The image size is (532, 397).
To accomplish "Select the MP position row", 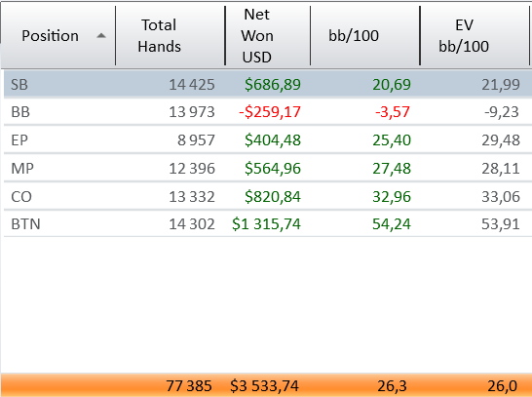I will [x=268, y=168].
